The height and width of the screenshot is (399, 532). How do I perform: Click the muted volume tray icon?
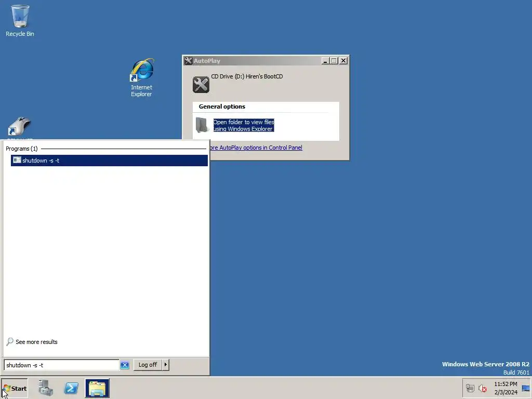point(483,388)
